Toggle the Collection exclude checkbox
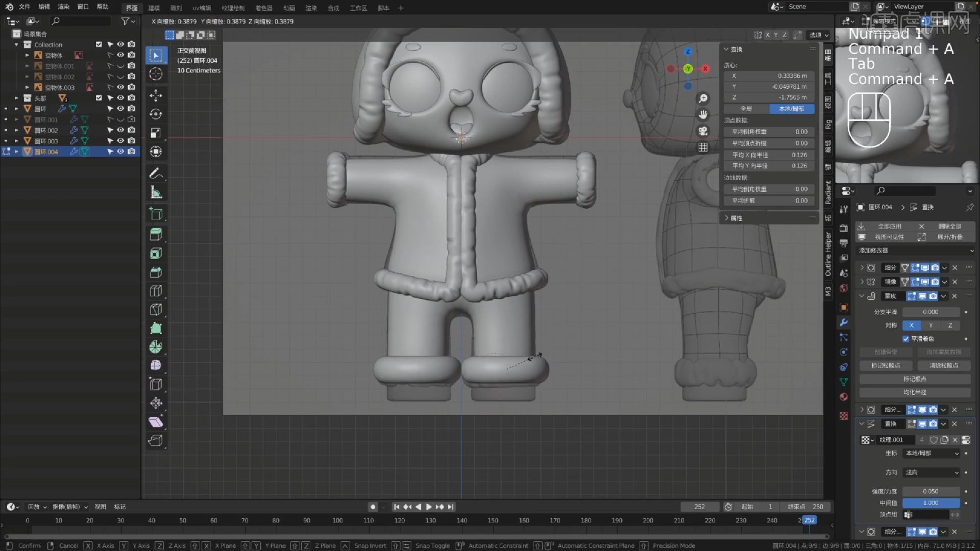This screenshot has height=551, width=980. [99, 44]
